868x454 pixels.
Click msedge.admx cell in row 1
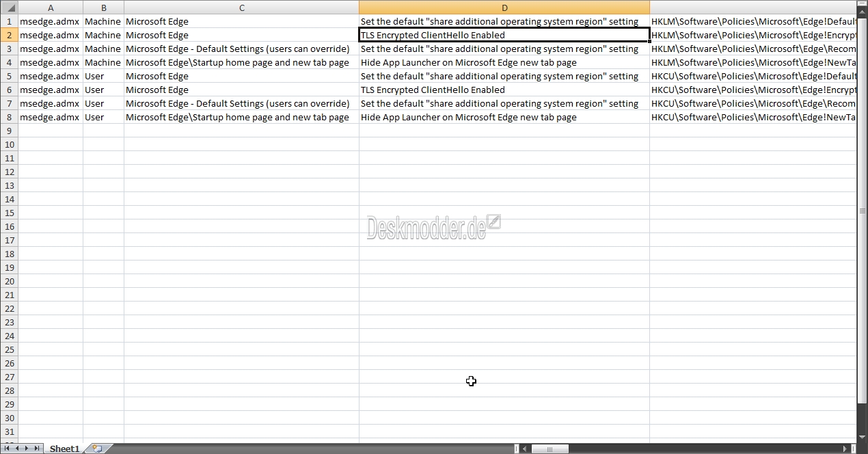pos(51,21)
